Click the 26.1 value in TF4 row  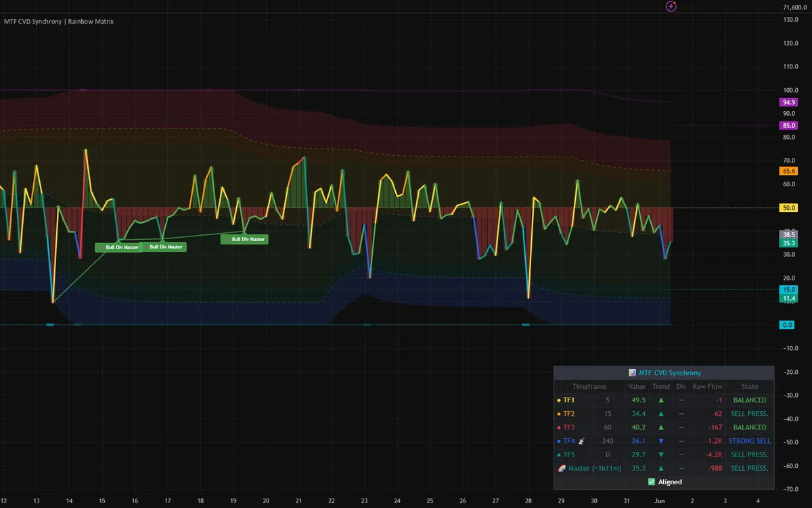click(x=639, y=441)
